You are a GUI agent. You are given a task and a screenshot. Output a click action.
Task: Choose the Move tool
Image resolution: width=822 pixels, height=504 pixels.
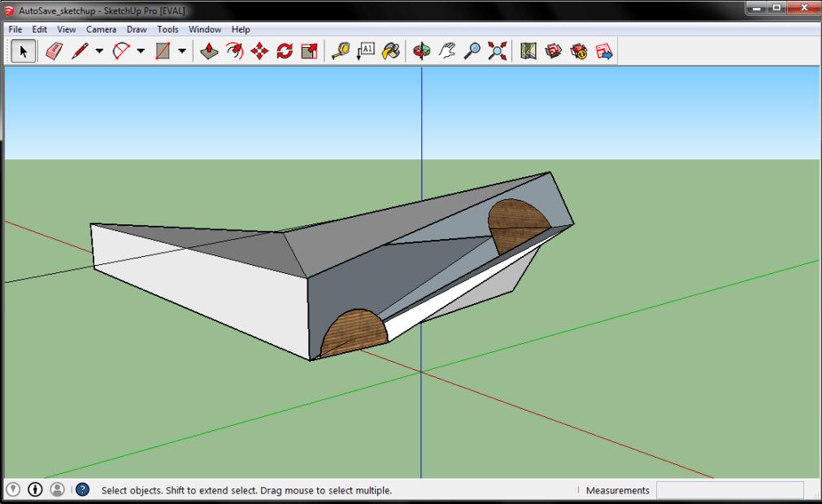point(259,51)
